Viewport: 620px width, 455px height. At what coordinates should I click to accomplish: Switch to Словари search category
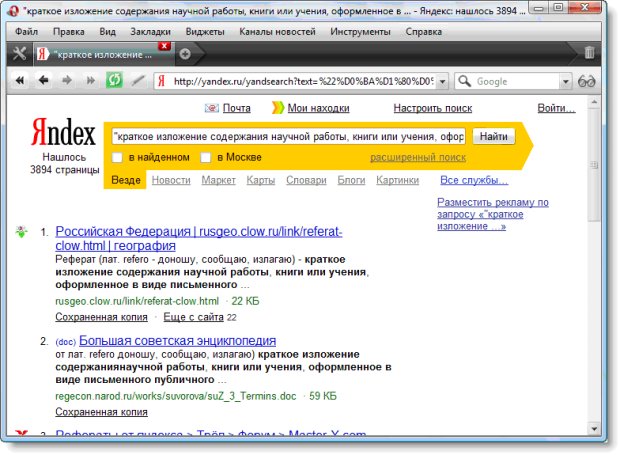click(306, 180)
